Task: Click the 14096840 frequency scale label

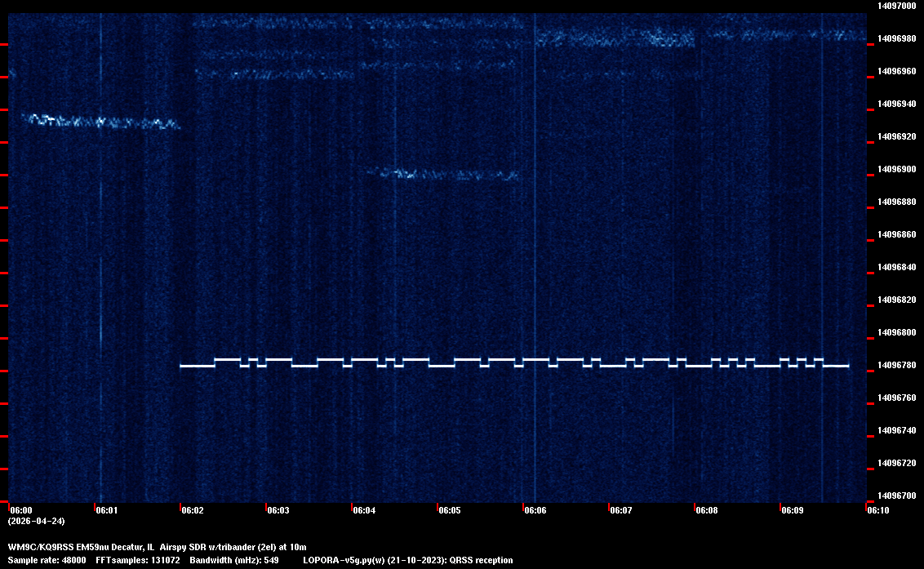Action: click(x=895, y=267)
